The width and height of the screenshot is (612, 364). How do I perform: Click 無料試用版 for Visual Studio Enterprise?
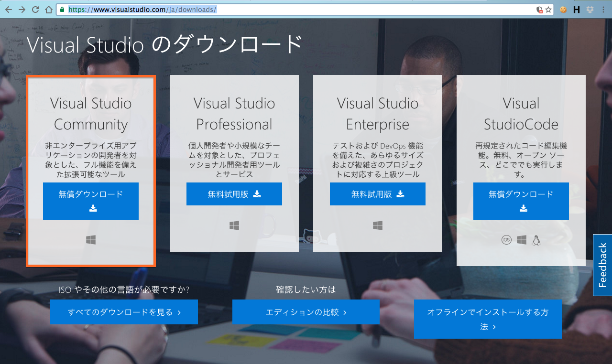coord(378,194)
